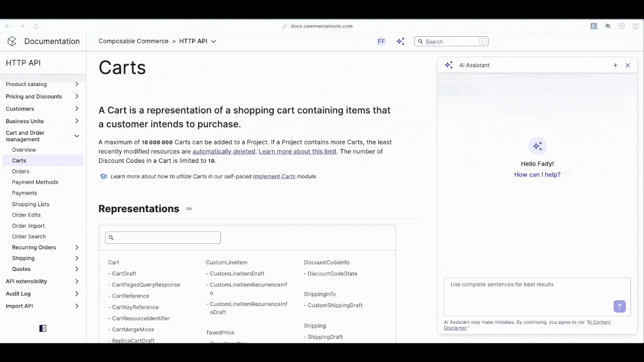Open the ShippingDraft representation
644x362 pixels.
click(x=325, y=337)
